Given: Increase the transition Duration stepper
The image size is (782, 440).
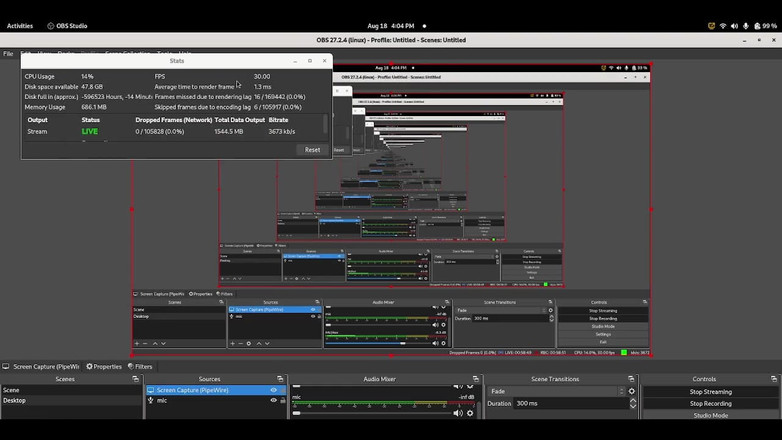Looking at the screenshot, I should click(x=633, y=400).
